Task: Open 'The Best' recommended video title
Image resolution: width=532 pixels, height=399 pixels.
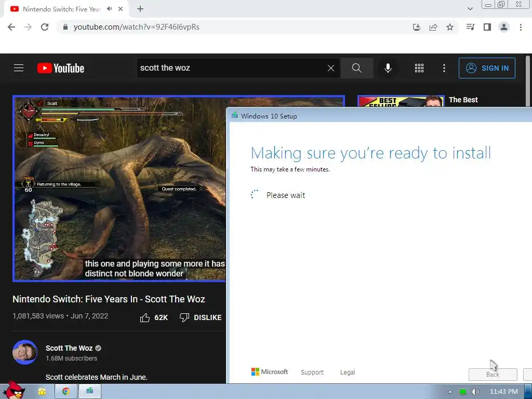Action: click(x=463, y=100)
